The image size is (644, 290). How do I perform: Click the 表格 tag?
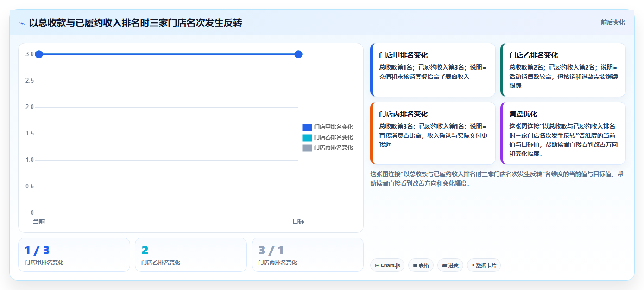tap(421, 265)
